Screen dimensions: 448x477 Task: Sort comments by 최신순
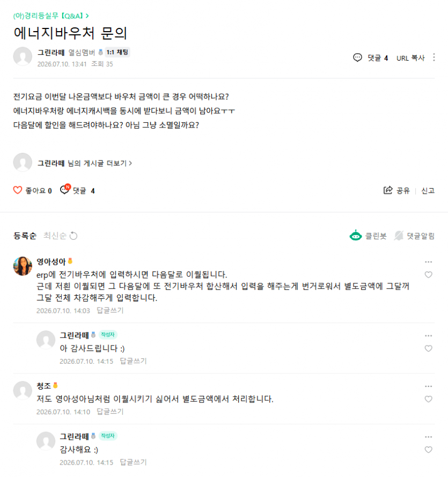pos(55,236)
